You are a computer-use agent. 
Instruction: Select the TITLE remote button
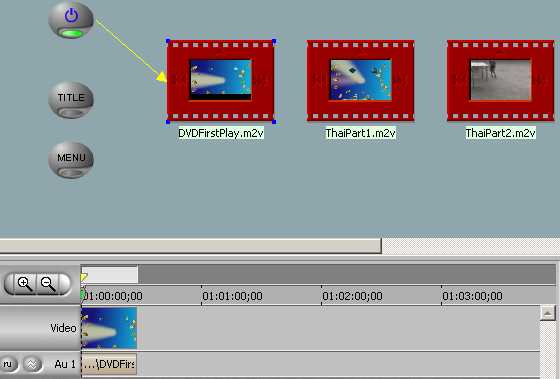(x=71, y=100)
